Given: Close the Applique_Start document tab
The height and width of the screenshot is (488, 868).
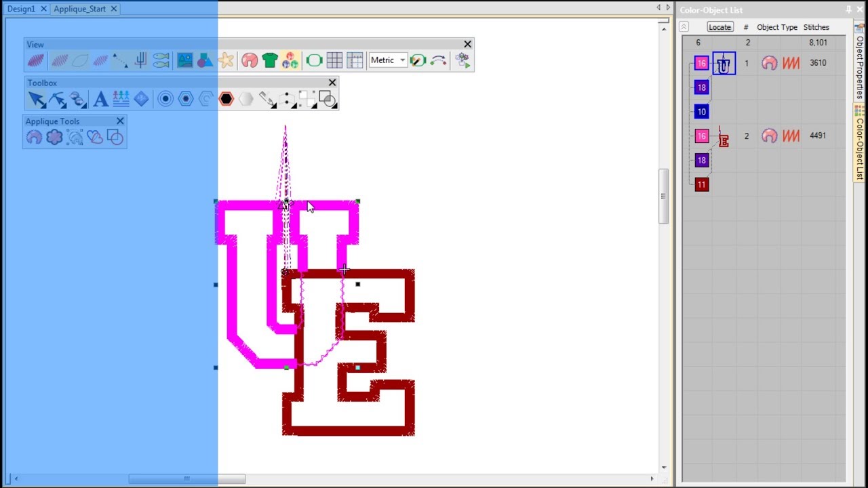Looking at the screenshot, I should click(x=114, y=9).
